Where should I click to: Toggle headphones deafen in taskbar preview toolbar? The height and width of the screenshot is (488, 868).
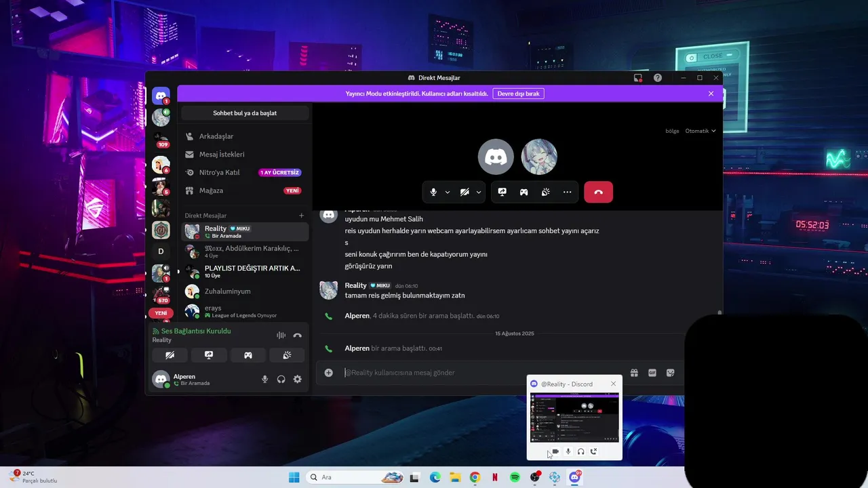[581, 451]
